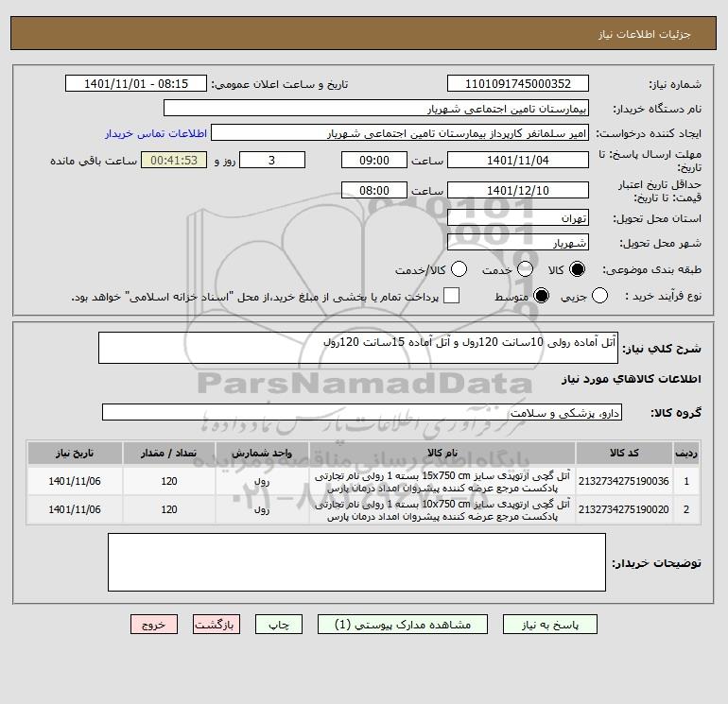
Task: Click the تاریخ نیاز column header
Action: pos(75,453)
